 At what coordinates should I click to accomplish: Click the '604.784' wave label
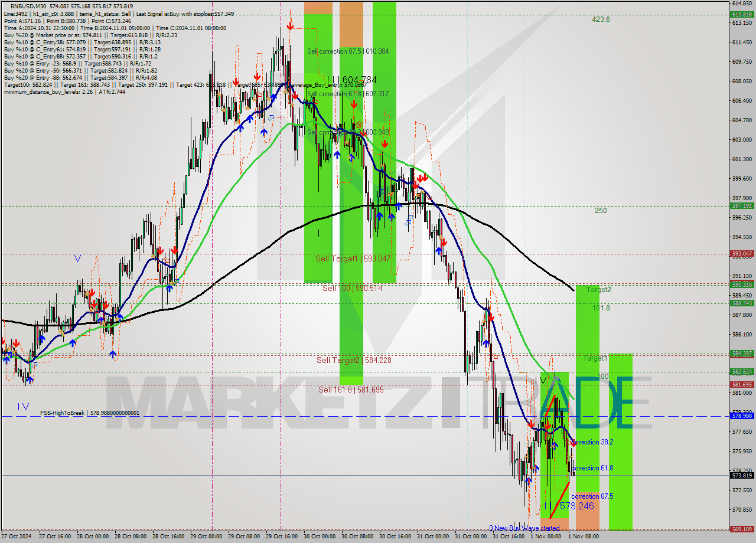359,79
